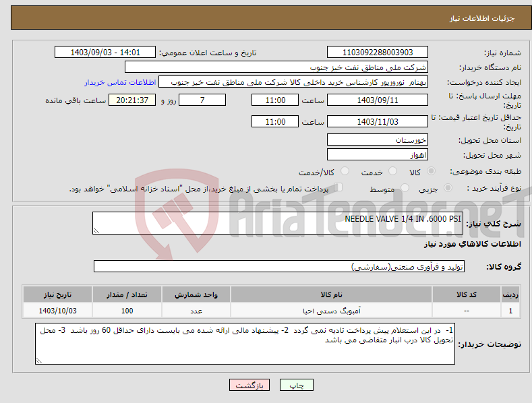Screen dimensions: 532x403
Task: Click the resize handle of buyer notes area
Action: (x=38, y=361)
